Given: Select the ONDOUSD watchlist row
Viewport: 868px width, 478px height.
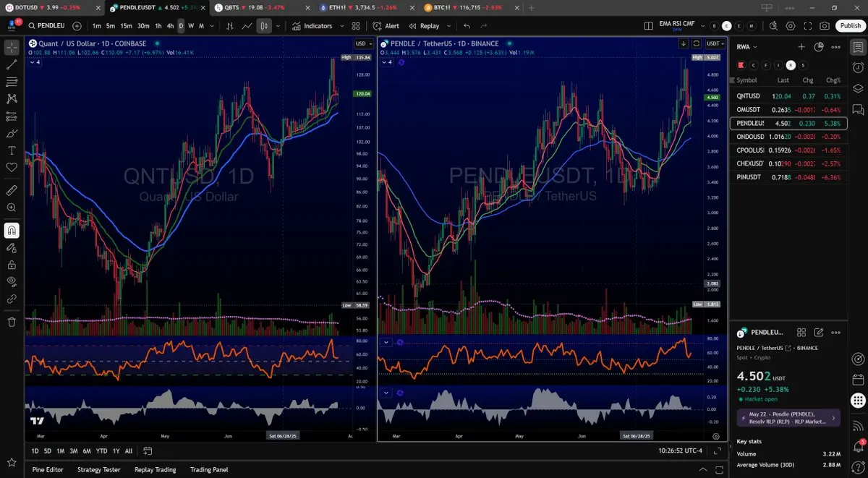Looking at the screenshot, I should (788, 137).
